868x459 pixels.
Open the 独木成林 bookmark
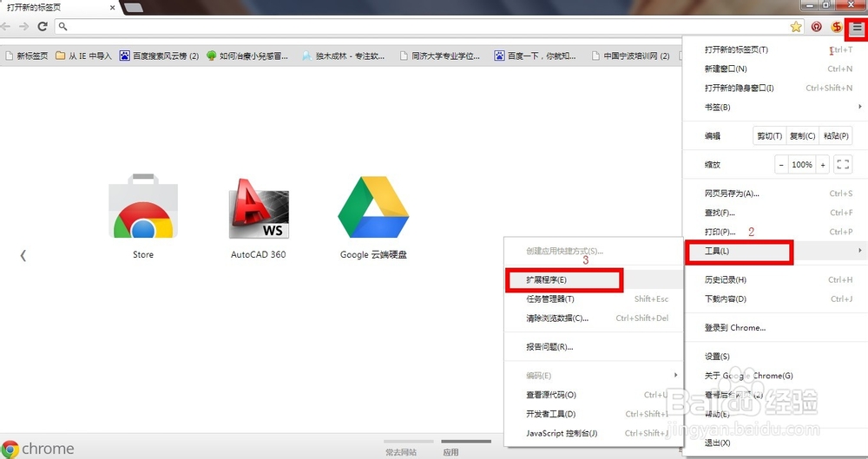tap(343, 56)
